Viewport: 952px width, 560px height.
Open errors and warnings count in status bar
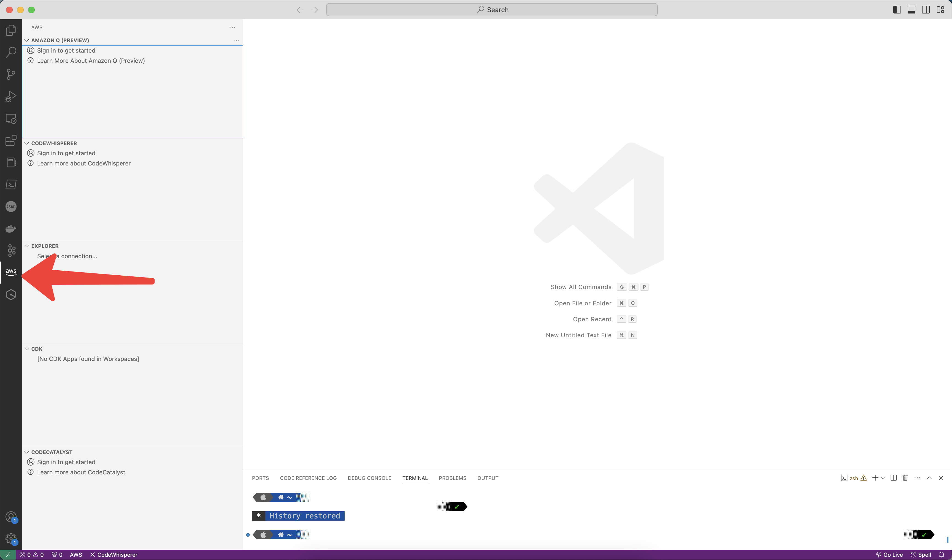32,554
